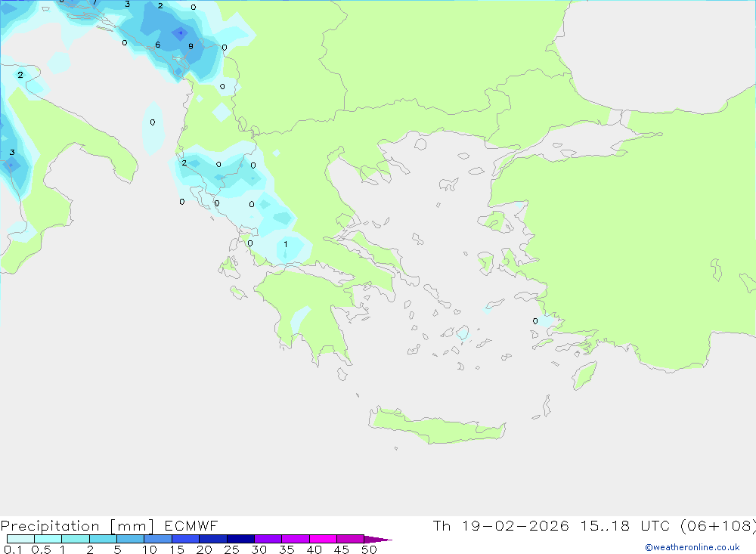Select the dark navy swatch between 25 and 30
Screen dimensions: 756x554
240,539
